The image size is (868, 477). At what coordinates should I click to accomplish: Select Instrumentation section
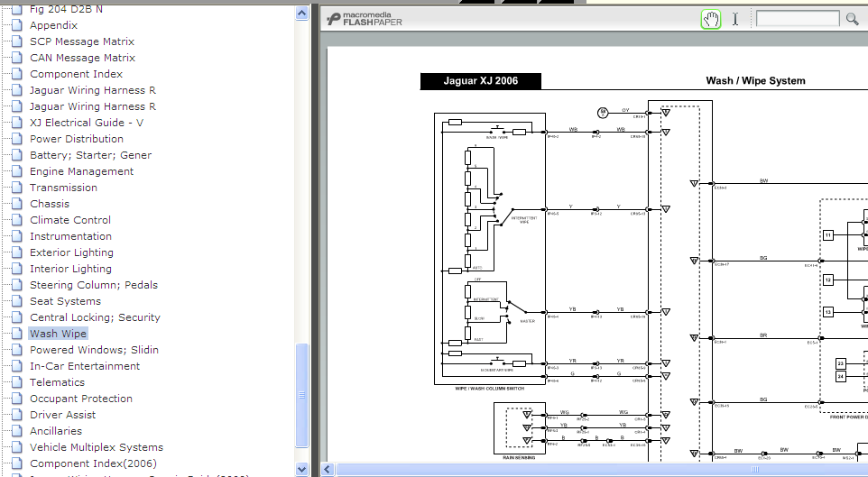pyautogui.click(x=71, y=236)
